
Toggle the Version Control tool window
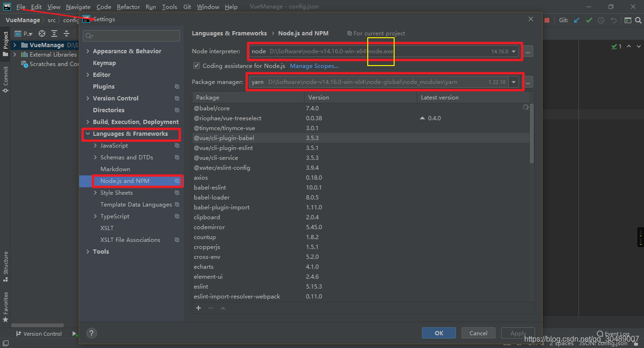pos(42,333)
